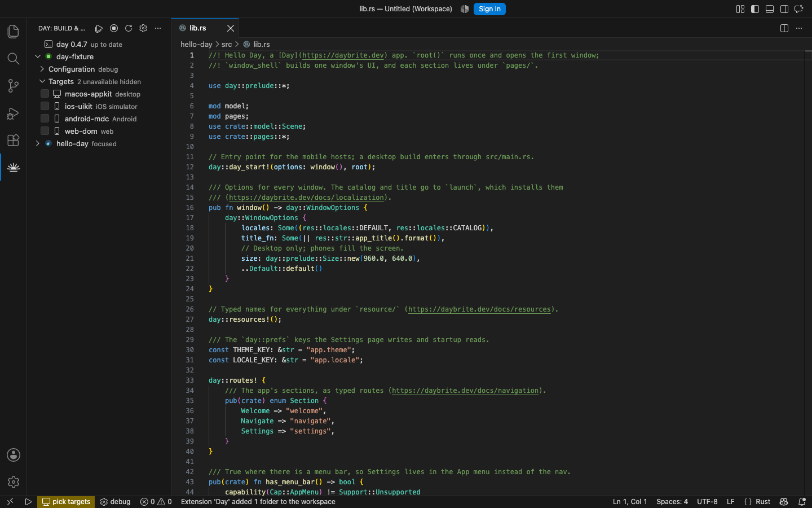Check the ios-uikit target checkbox
Screen dimensions: 812x508
tap(45, 106)
